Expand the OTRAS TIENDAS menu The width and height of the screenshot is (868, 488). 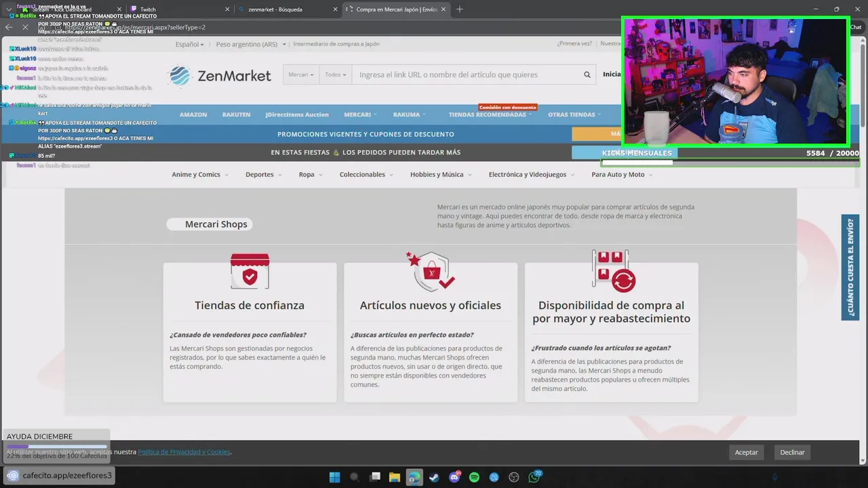[x=574, y=115]
